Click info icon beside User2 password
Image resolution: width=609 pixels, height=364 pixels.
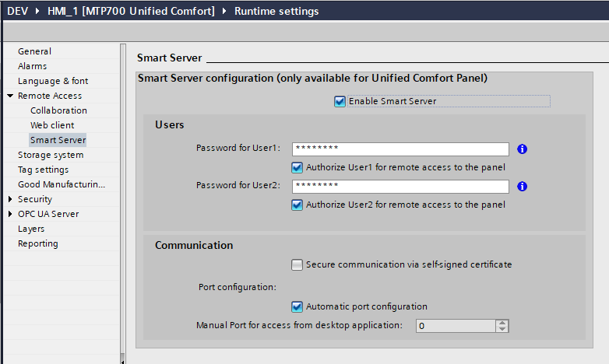(x=523, y=187)
